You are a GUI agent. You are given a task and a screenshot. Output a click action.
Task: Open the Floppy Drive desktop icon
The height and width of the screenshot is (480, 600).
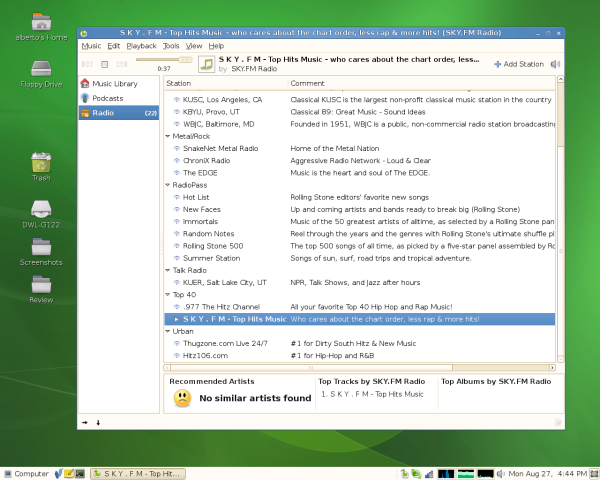(x=41, y=74)
